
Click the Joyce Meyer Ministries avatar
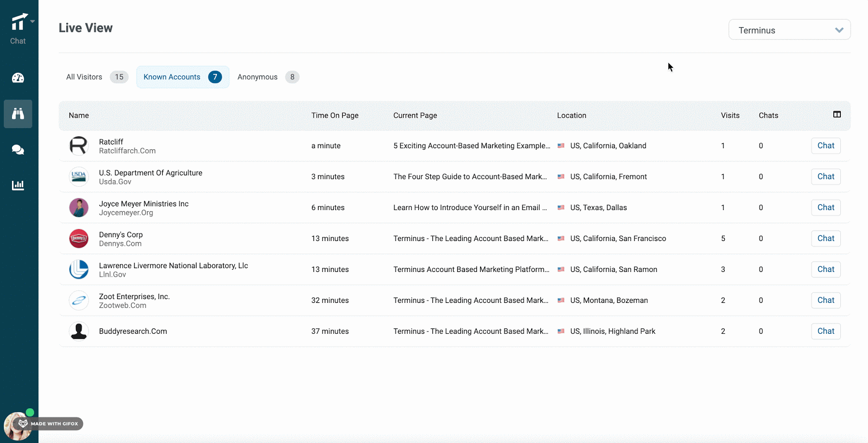click(x=79, y=207)
